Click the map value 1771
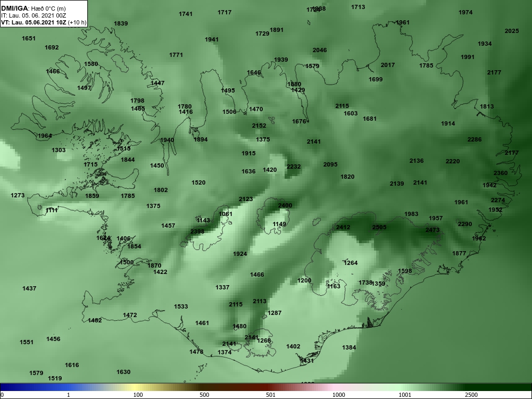 coord(176,55)
